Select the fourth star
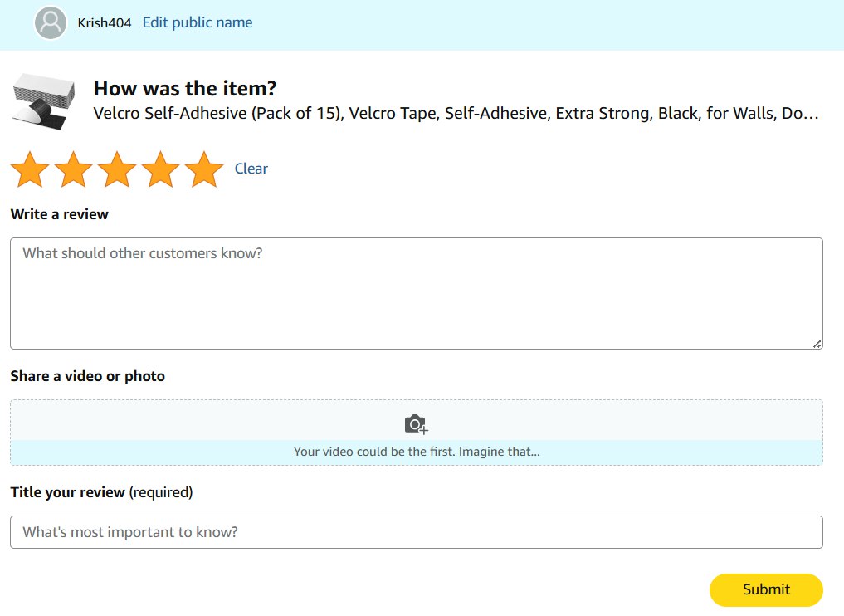 (160, 169)
